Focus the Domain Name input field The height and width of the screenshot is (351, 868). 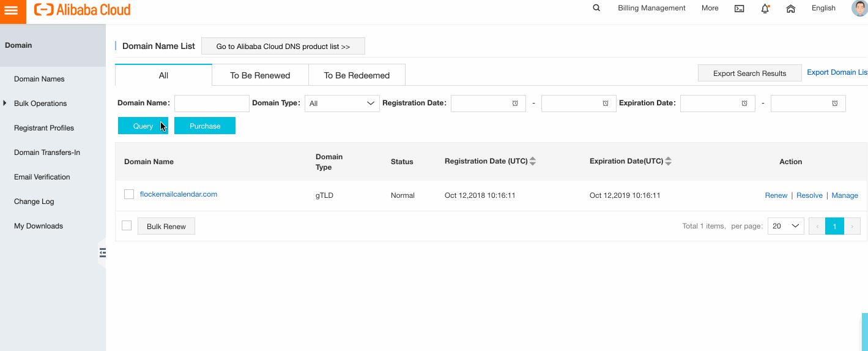212,104
